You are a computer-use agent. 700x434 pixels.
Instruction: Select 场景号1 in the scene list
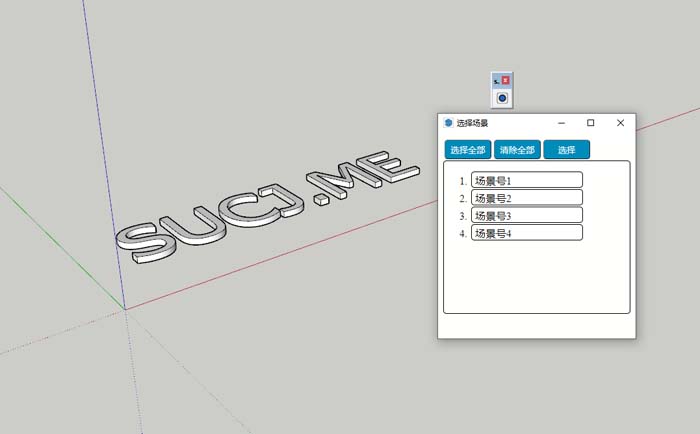[526, 181]
